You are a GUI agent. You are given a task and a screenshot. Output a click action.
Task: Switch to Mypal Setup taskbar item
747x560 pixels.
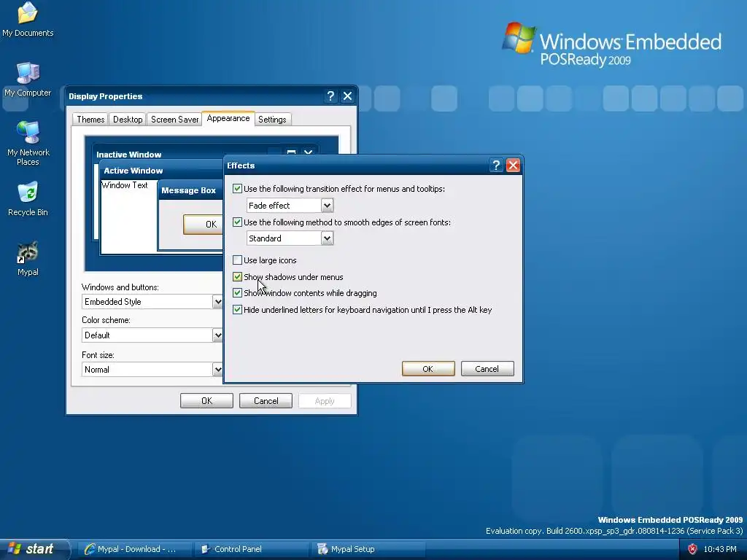368,549
